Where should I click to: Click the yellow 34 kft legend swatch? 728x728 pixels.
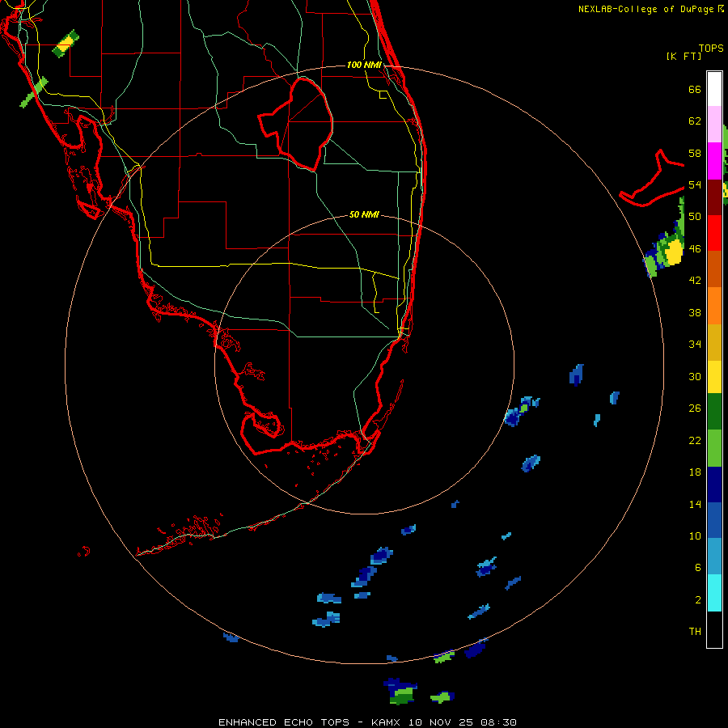[x=714, y=377]
